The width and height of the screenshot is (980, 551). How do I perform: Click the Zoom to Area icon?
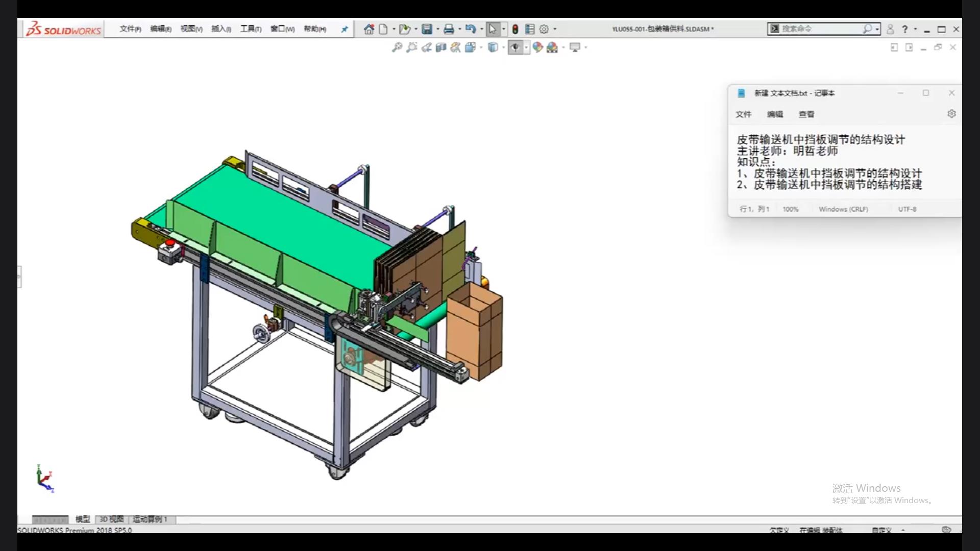411,47
